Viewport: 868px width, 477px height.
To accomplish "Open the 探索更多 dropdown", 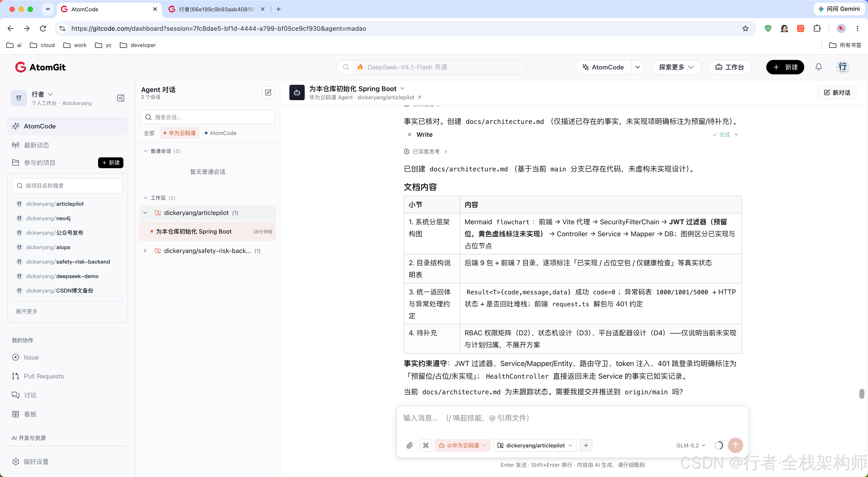I will 676,67.
